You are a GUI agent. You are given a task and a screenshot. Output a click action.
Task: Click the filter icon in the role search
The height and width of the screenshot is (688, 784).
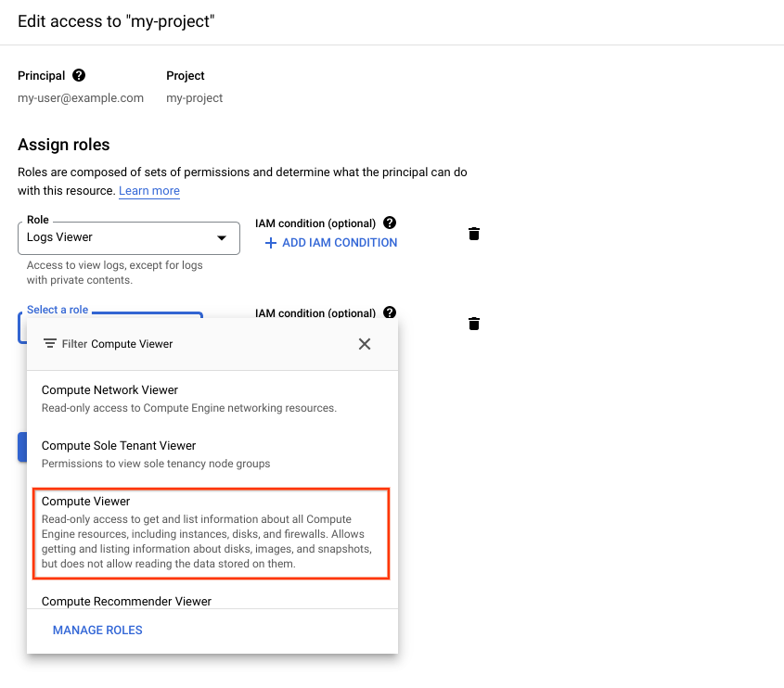tap(50, 343)
